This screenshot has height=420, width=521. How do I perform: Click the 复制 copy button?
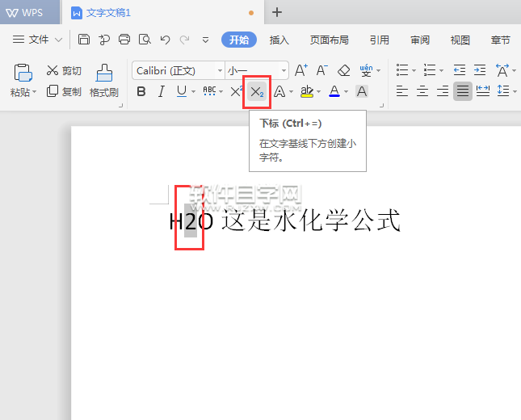[x=64, y=91]
